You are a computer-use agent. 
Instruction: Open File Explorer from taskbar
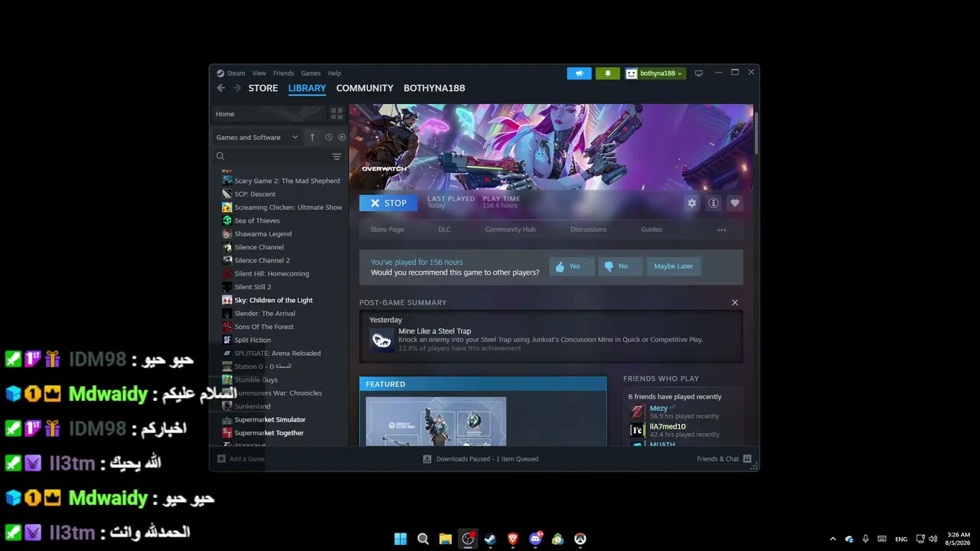click(x=446, y=539)
